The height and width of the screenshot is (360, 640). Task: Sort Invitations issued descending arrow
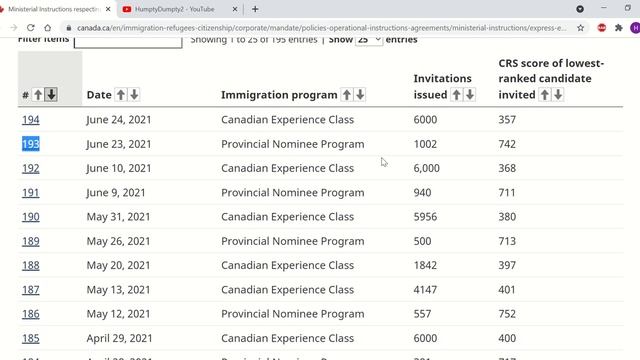click(470, 95)
